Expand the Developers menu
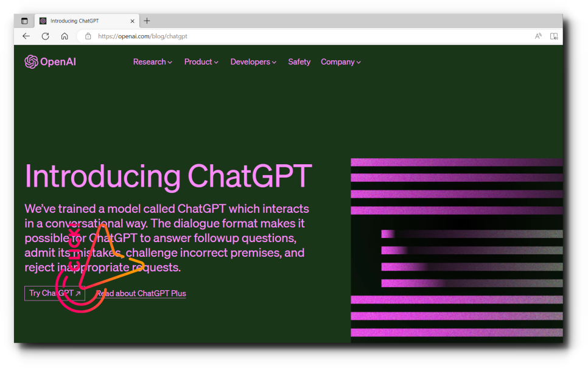Screen dimensions: 588x368 (253, 62)
